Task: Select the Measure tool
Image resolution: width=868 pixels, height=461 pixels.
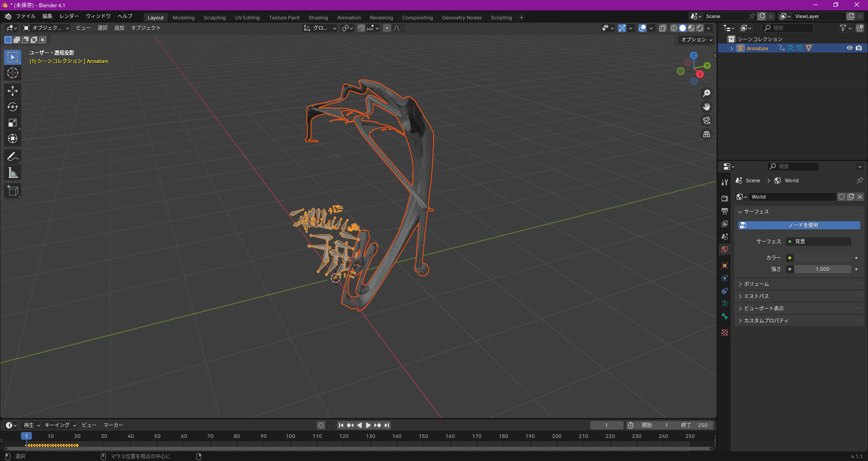Action: (13, 173)
